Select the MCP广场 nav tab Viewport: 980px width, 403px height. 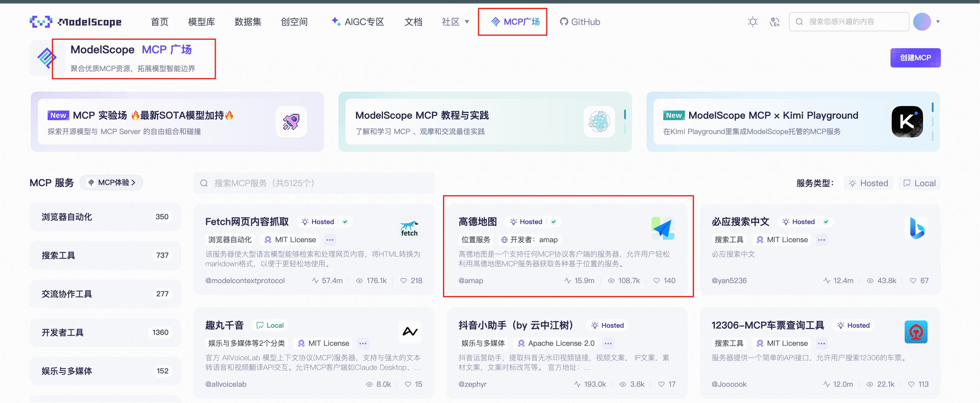516,22
